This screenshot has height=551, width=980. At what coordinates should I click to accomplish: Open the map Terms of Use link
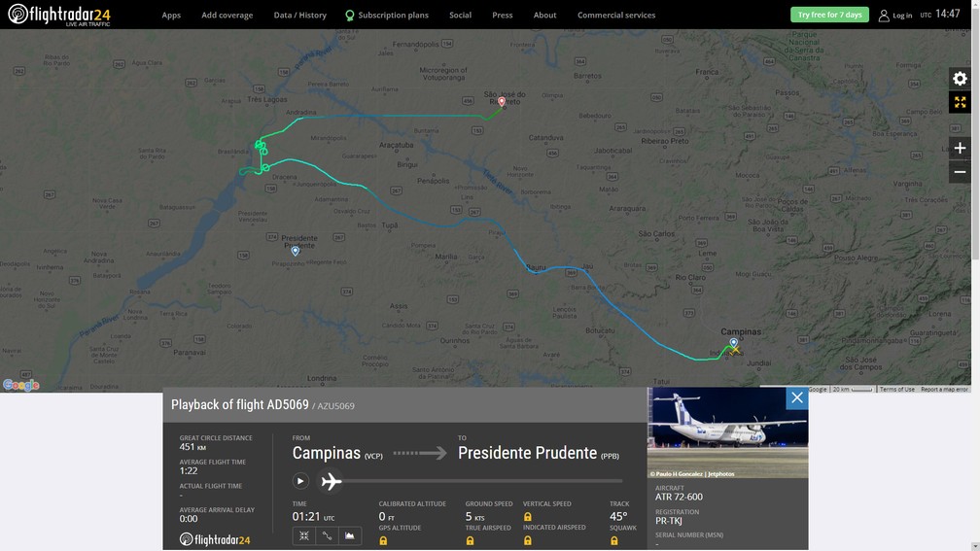click(896, 389)
